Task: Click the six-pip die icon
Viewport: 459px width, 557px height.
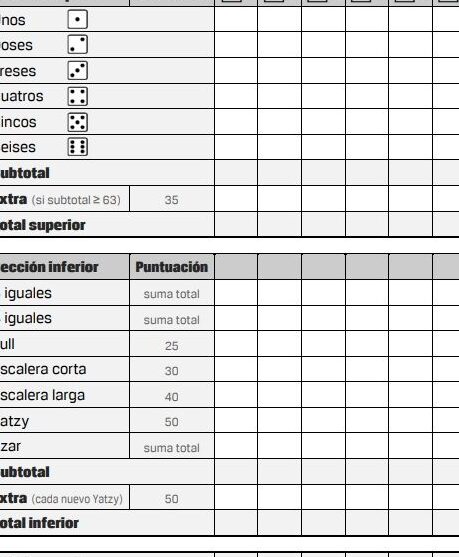Action: pyautogui.click(x=77, y=147)
